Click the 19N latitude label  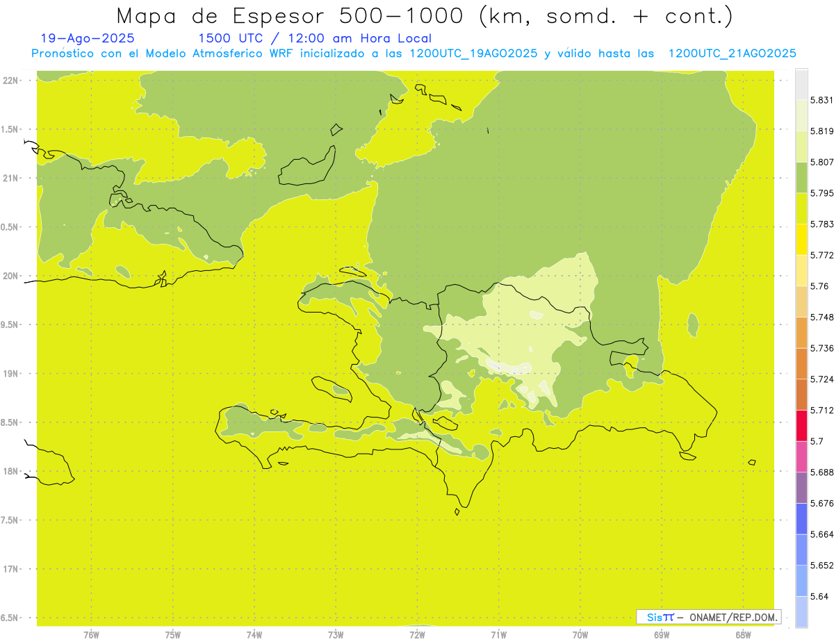tap(10, 374)
